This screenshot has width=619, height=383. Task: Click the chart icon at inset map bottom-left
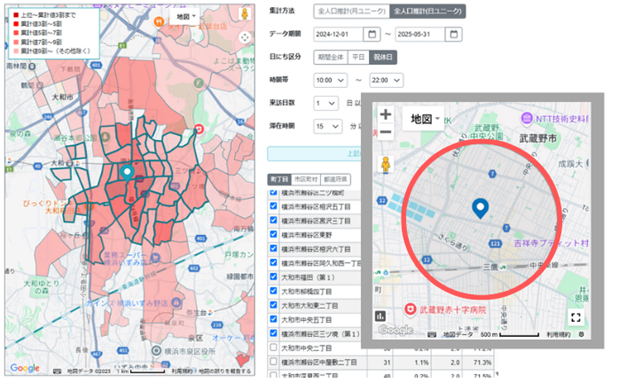pyautogui.click(x=381, y=316)
